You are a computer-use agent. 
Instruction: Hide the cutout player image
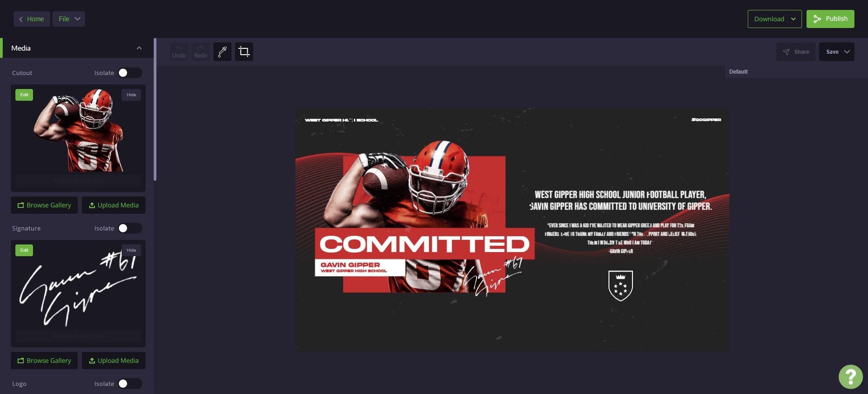(x=131, y=95)
